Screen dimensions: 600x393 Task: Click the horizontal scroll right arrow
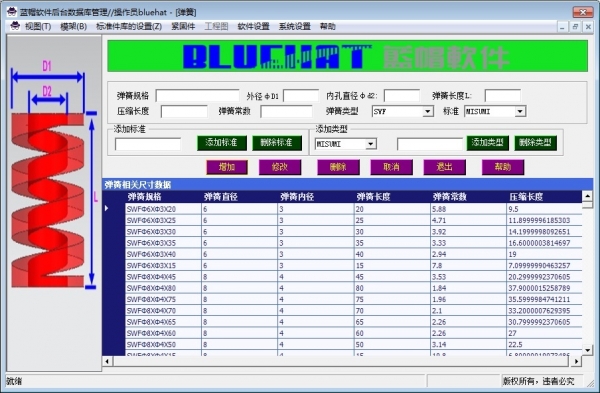click(577, 361)
